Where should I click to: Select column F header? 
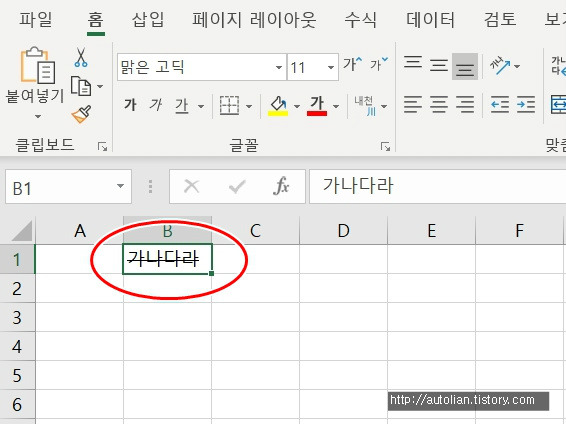click(519, 231)
